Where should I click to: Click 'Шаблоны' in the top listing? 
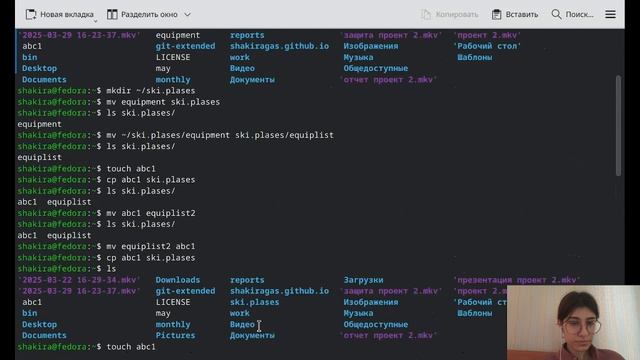pos(474,57)
